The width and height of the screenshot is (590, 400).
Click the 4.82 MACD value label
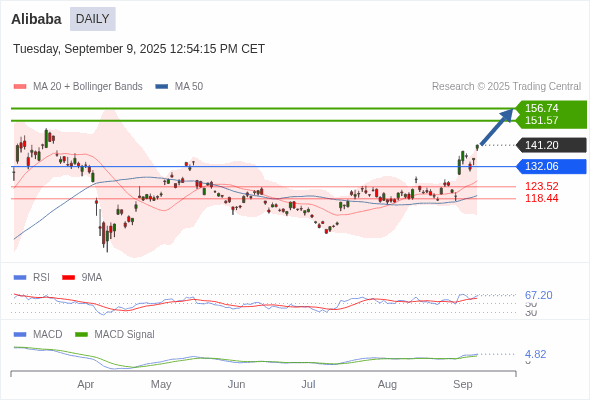(535, 354)
